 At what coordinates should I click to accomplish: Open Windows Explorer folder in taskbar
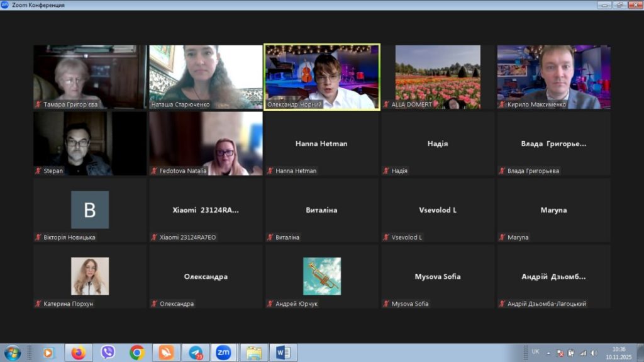[x=253, y=353]
